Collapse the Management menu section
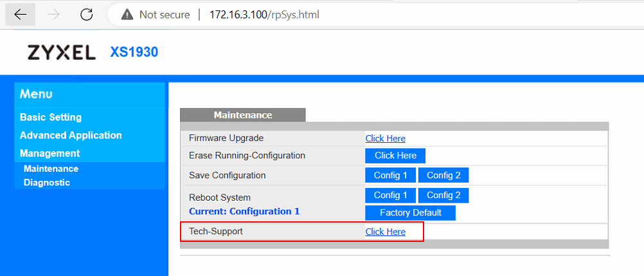The image size is (644, 276). pos(49,153)
